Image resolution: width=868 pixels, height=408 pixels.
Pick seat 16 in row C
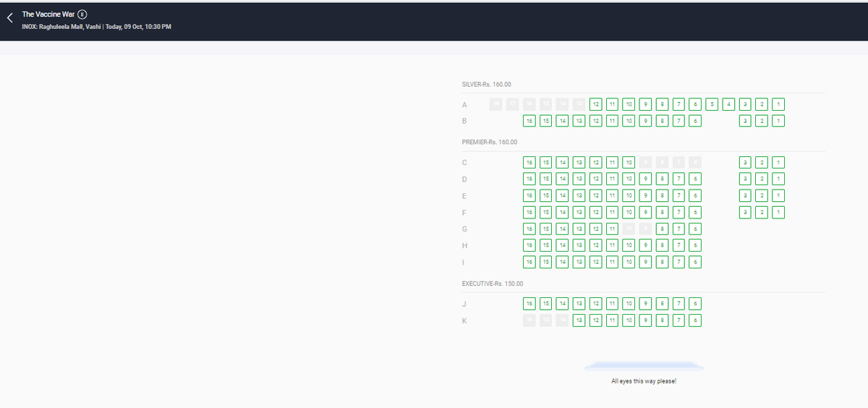pos(529,162)
